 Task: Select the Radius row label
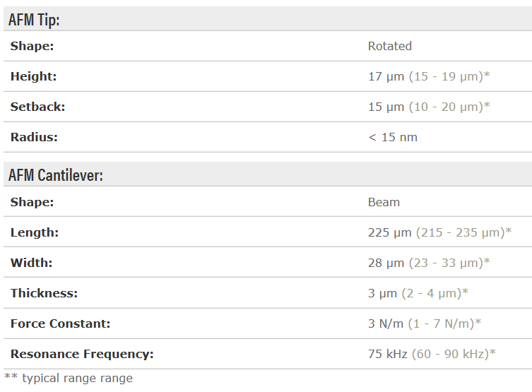(x=34, y=137)
